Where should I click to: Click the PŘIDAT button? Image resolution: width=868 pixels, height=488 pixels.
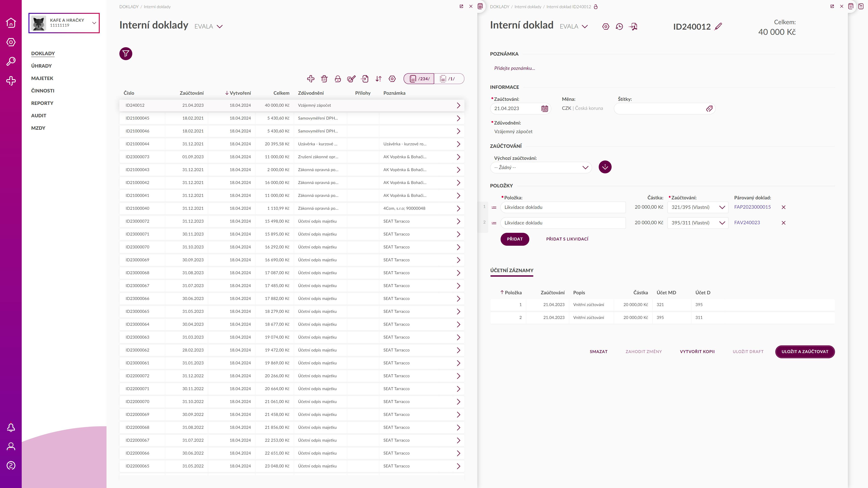coord(515,239)
